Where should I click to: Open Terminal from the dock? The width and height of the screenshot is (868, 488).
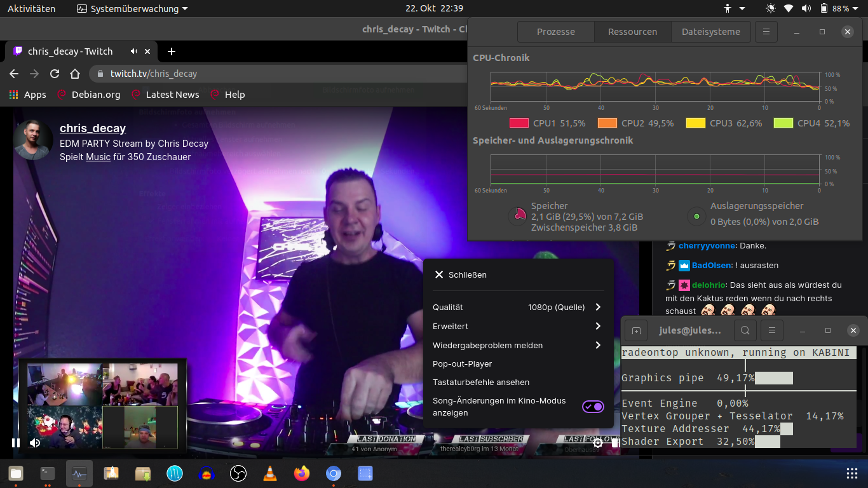tap(48, 473)
